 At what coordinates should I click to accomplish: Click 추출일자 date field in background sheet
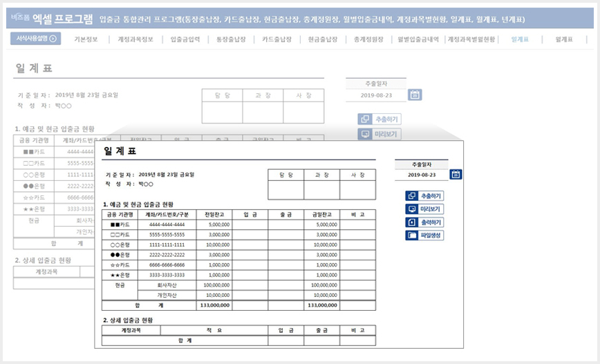coord(376,95)
